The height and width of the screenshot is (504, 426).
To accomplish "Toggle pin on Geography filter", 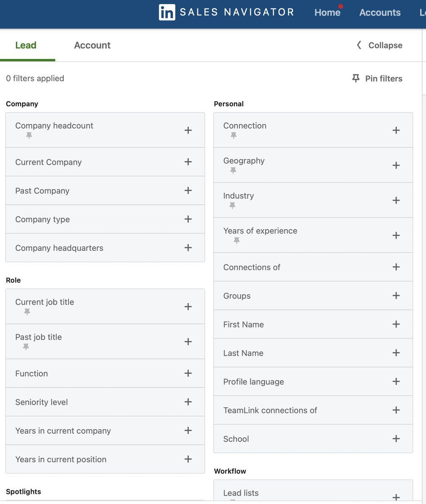I will (233, 171).
